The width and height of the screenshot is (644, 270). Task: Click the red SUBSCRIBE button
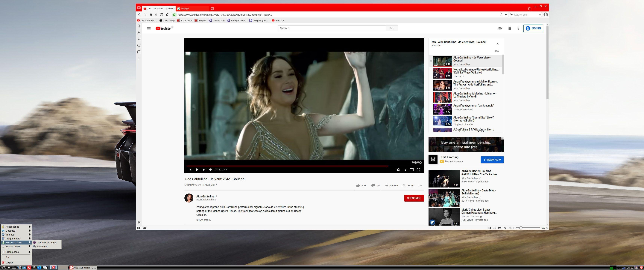[x=414, y=198]
